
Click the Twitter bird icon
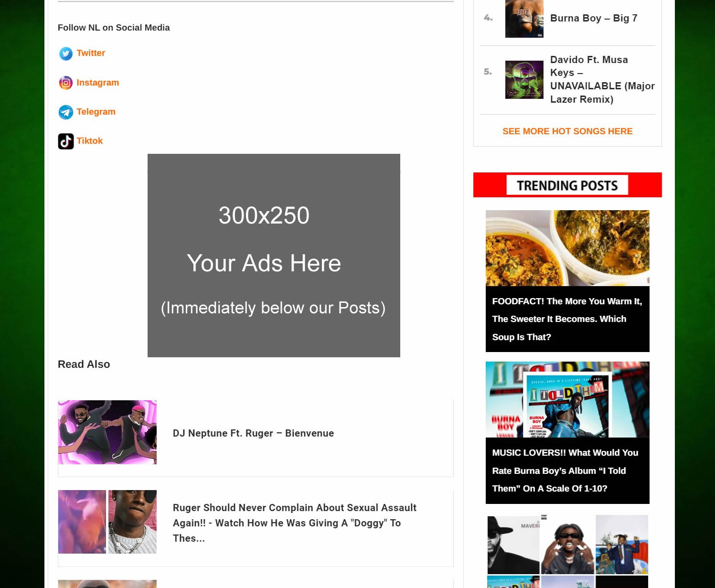coord(66,53)
